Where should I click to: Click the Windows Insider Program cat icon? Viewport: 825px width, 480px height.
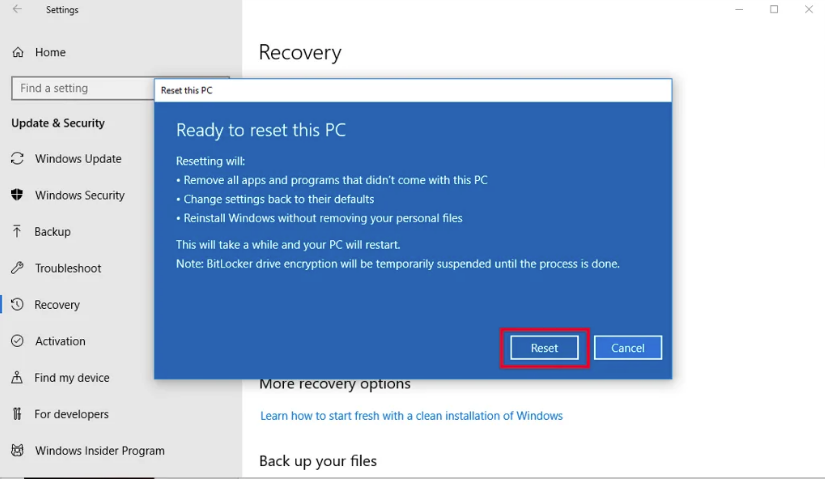17,451
